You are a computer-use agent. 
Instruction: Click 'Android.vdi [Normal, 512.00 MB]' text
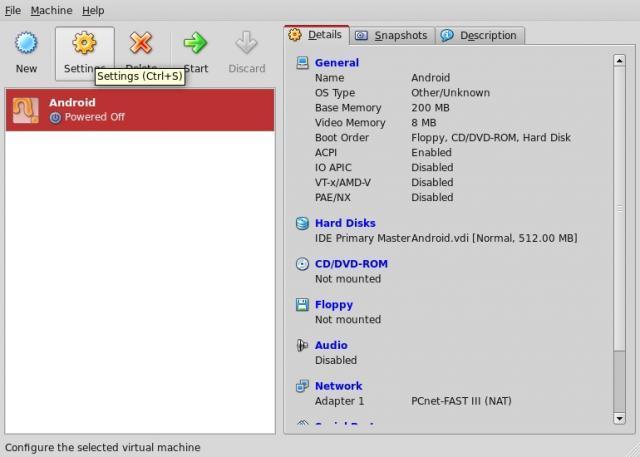494,238
